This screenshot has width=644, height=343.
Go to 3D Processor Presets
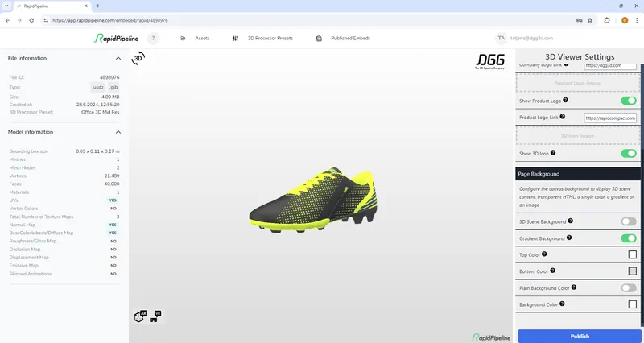click(x=262, y=38)
